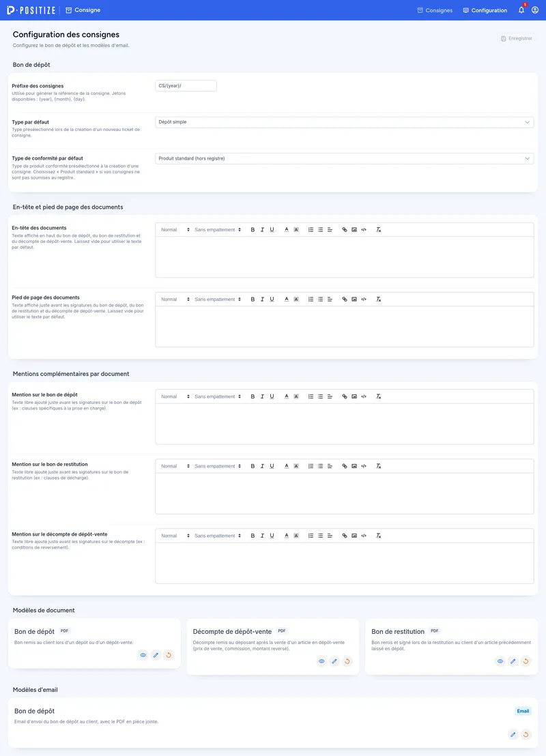
Task: Reset the Bon de restitution model
Action: [526, 661]
